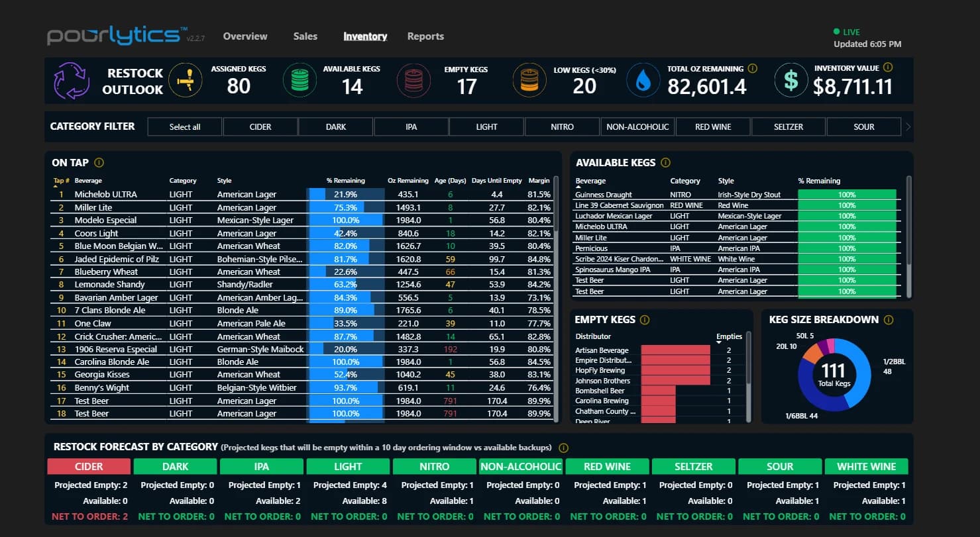
Task: Select Spinosaurus Mango IPA available keg
Action: [x=737, y=269]
